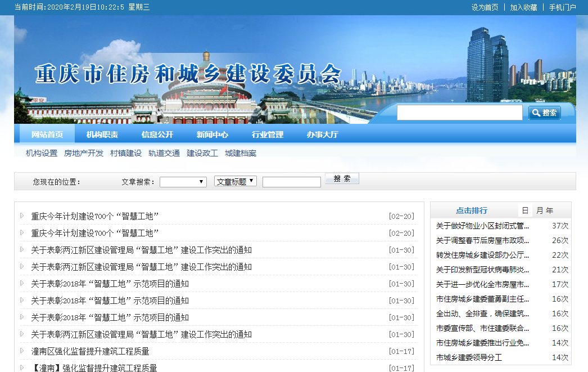Go to the 新闻中心 menu item
Viewport: 588px width, 372px height.
pos(212,135)
